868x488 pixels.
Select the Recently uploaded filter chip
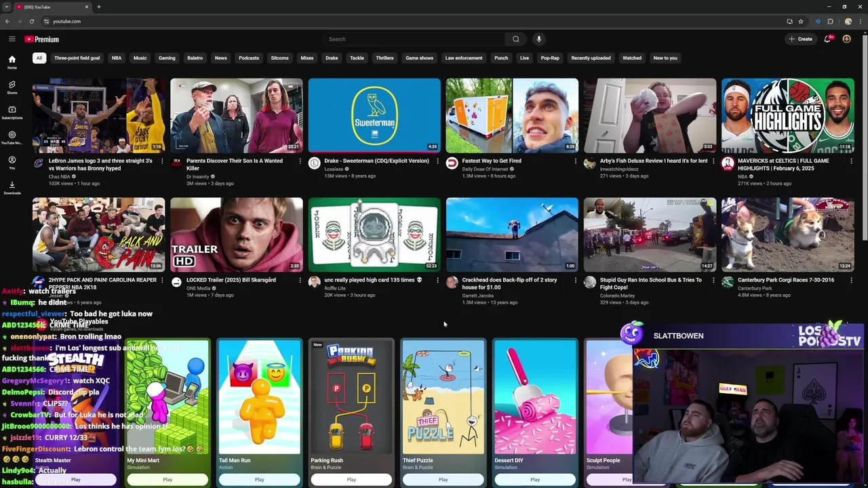[x=591, y=58]
